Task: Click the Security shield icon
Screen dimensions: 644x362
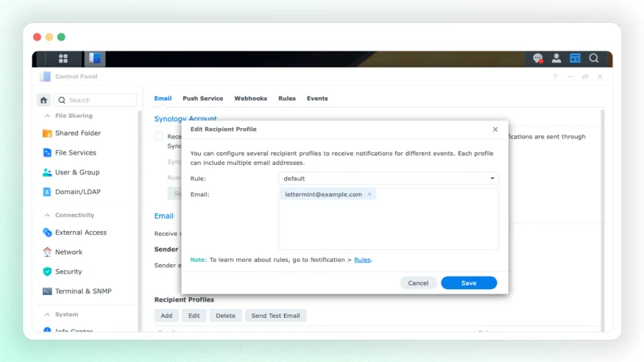Action: pyautogui.click(x=47, y=271)
